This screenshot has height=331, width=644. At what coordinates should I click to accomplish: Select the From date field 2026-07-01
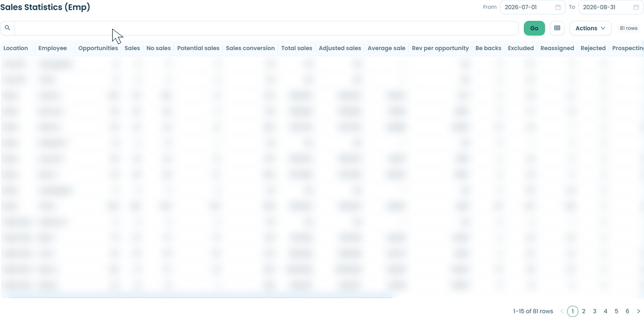(x=532, y=7)
